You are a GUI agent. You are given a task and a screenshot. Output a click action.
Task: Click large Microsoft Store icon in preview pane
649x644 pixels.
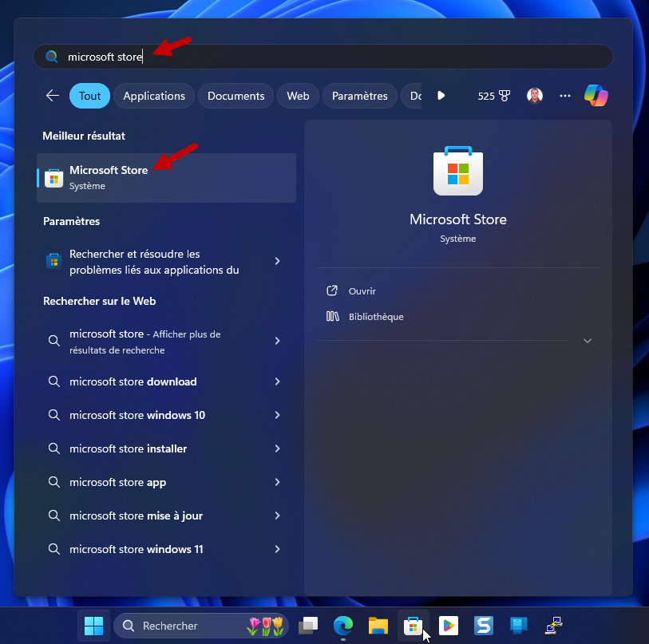point(457,171)
